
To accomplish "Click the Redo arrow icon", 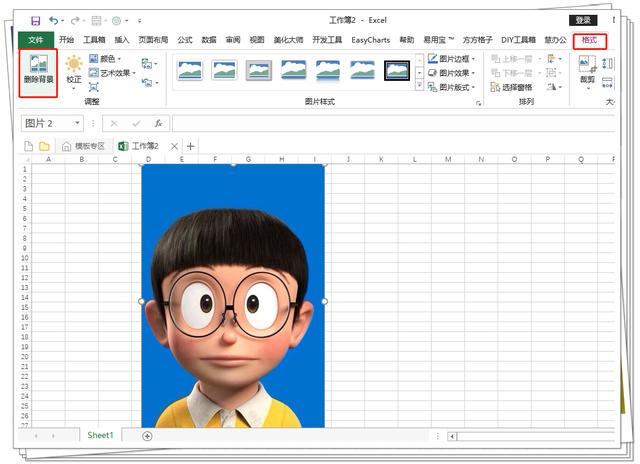I will click(75, 20).
